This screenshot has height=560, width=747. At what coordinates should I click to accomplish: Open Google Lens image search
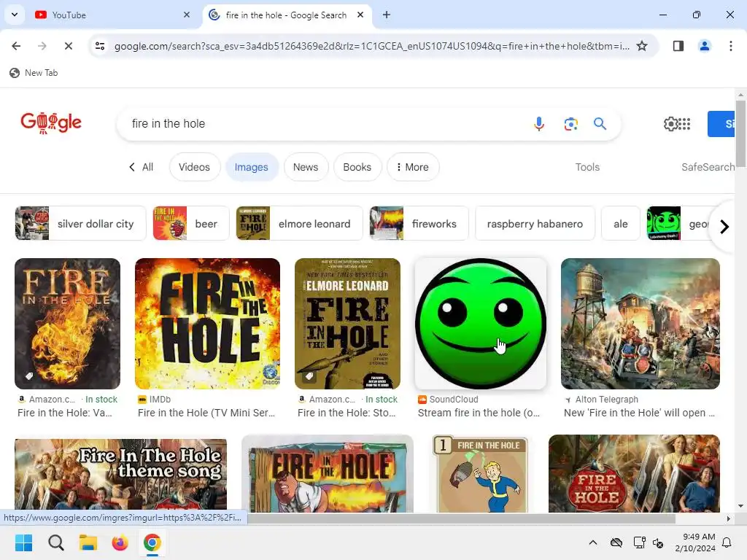[570, 124]
